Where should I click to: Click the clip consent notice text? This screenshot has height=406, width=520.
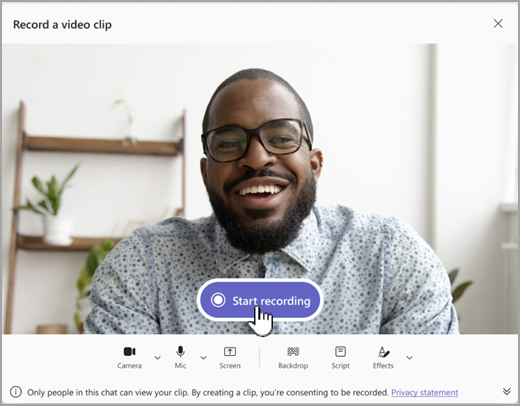[208, 392]
